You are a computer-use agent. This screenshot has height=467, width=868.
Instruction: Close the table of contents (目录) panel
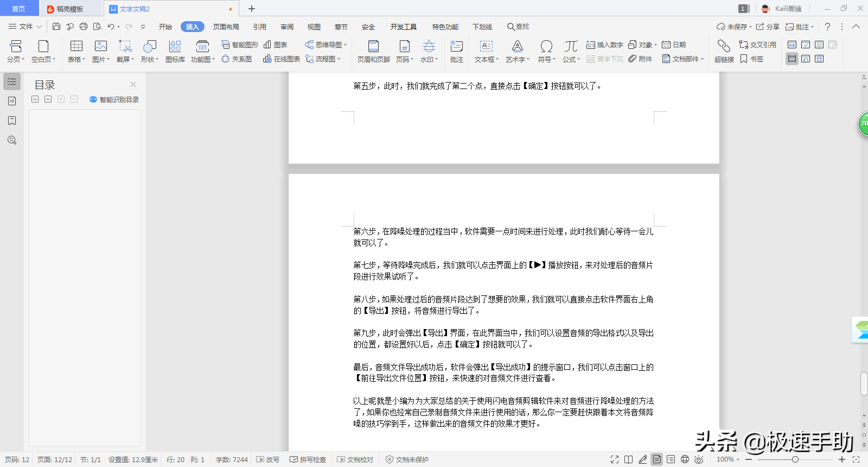tap(133, 85)
